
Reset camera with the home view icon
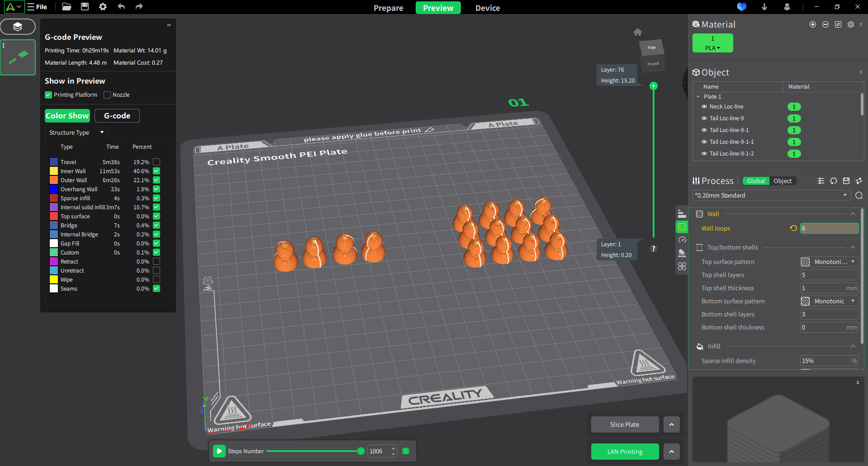click(x=638, y=32)
